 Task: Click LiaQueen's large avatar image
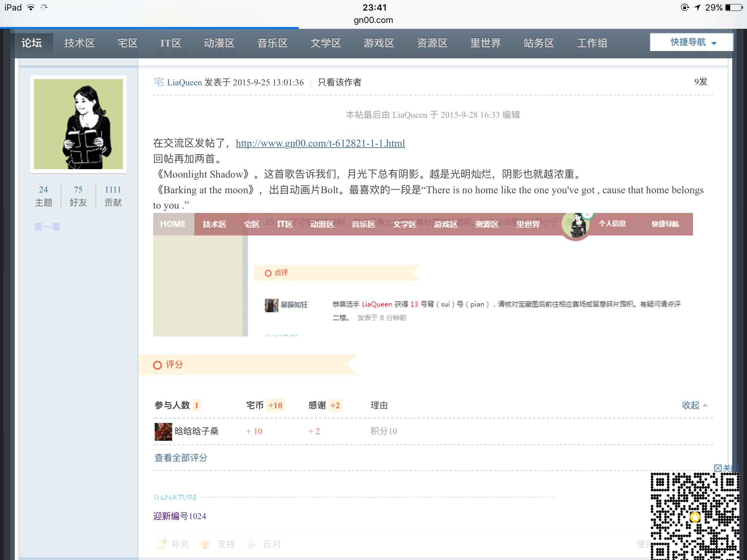click(x=78, y=124)
